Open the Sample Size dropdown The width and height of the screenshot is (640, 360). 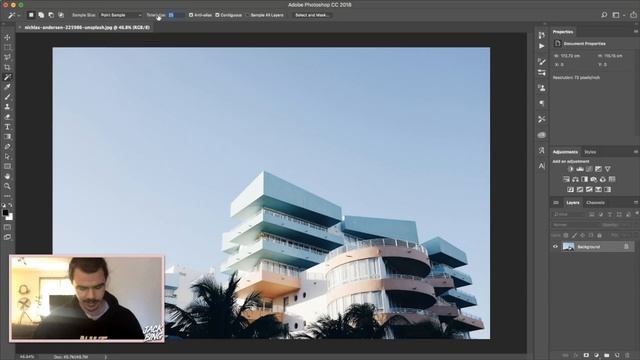coord(121,15)
